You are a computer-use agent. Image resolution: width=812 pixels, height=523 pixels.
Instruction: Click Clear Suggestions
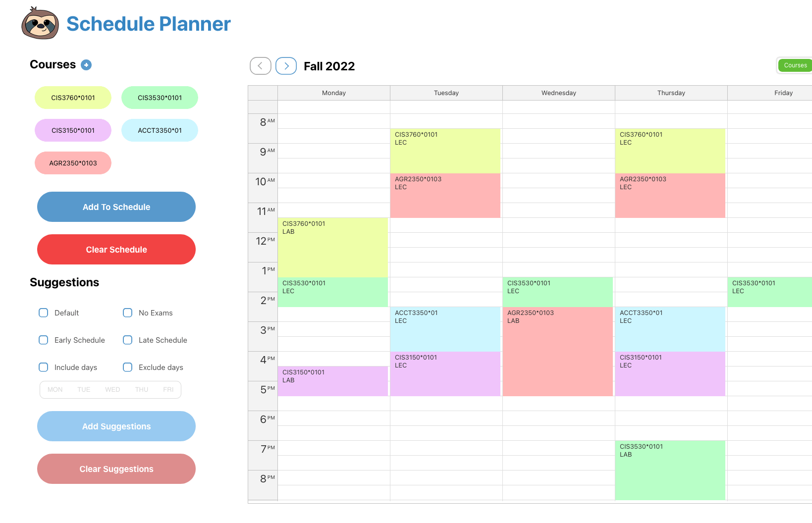pyautogui.click(x=116, y=469)
